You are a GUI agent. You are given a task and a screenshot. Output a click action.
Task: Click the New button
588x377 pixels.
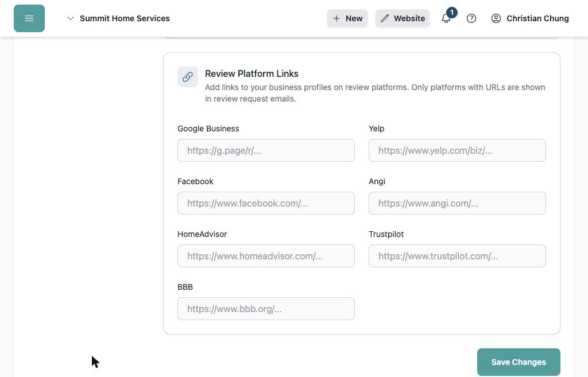[347, 18]
